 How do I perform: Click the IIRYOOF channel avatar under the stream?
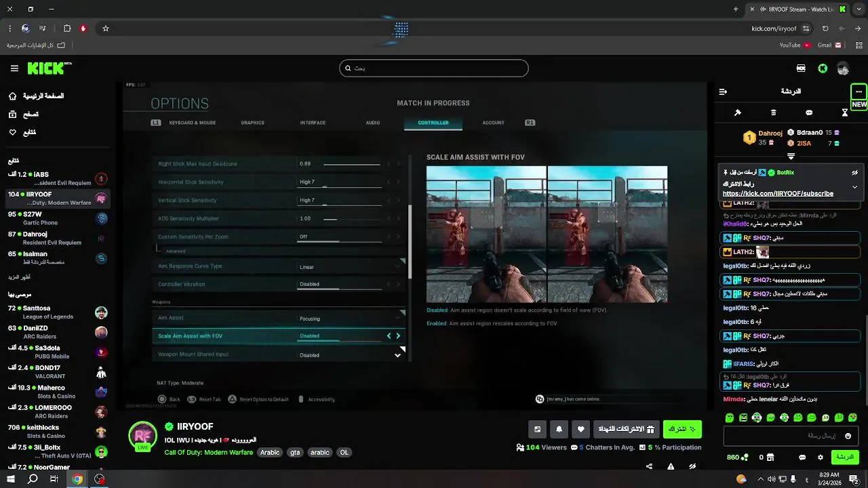tap(142, 435)
